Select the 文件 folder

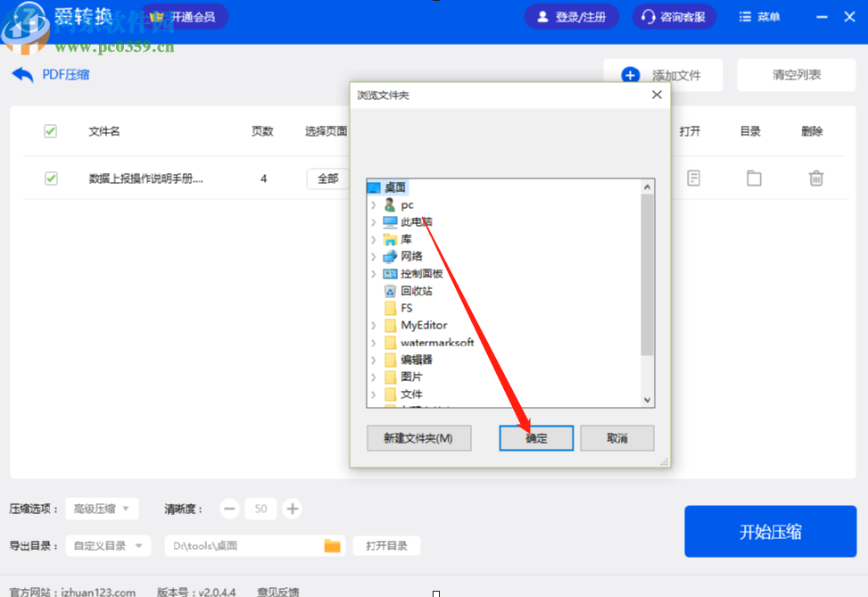411,394
